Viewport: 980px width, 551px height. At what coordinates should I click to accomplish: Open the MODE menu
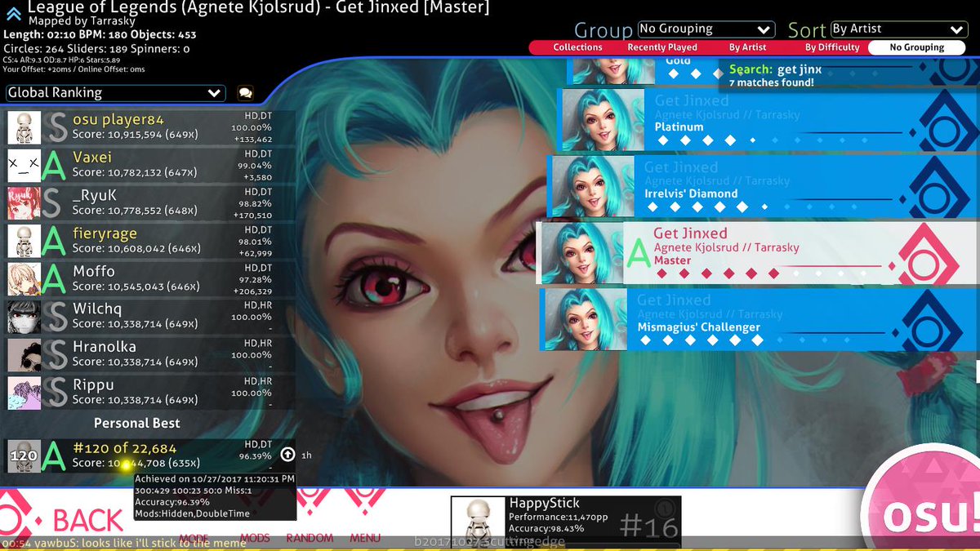pyautogui.click(x=194, y=538)
